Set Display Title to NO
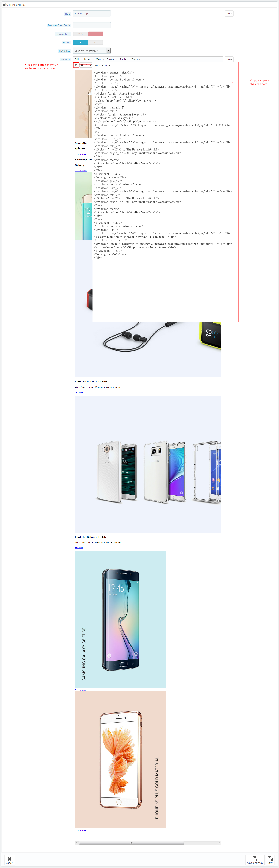This screenshot has width=279, height=868. pos(95,34)
